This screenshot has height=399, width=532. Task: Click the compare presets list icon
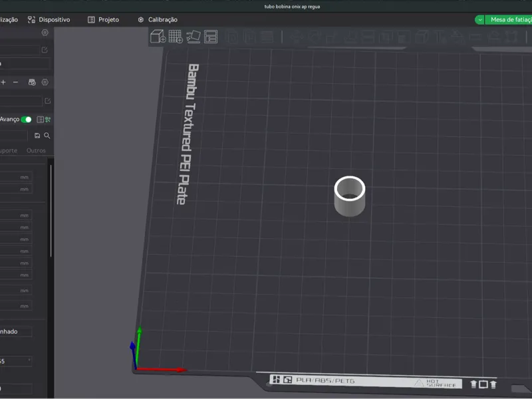[x=40, y=120]
